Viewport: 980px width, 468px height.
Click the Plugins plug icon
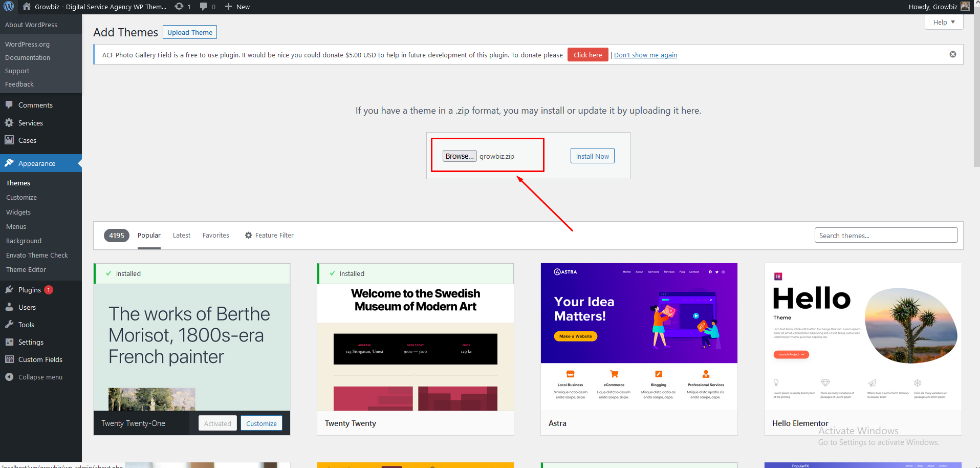(x=9, y=290)
